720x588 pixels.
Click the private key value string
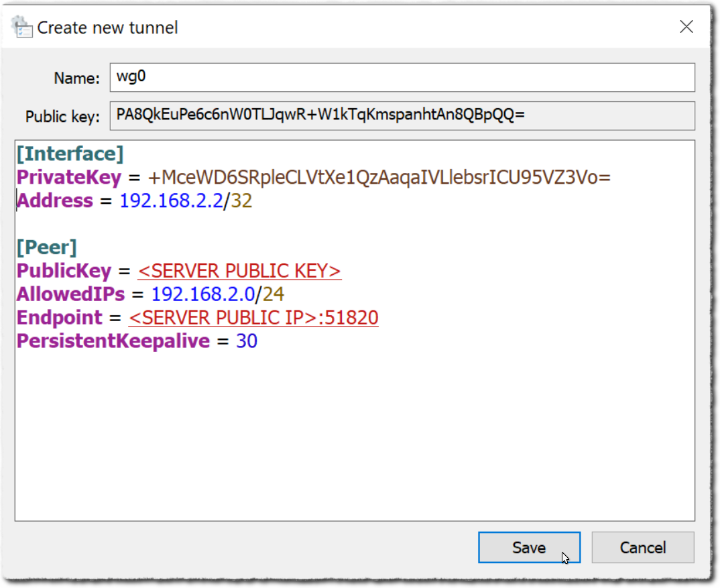tap(379, 178)
